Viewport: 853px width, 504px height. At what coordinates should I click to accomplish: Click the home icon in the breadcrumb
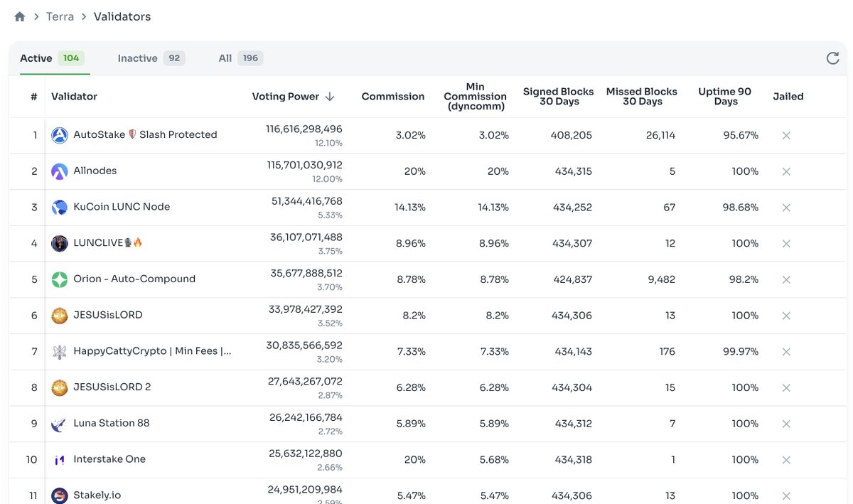(x=19, y=16)
